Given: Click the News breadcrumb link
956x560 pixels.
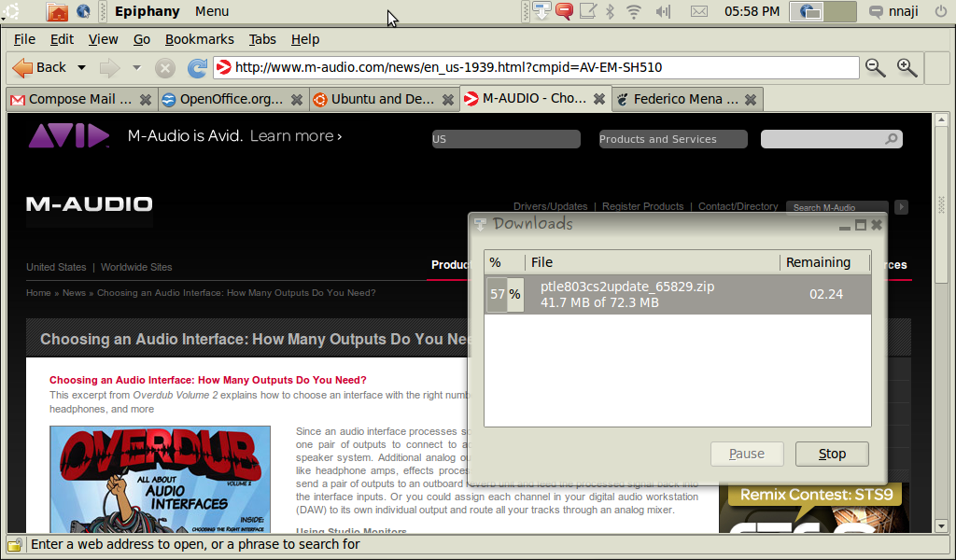Looking at the screenshot, I should [74, 293].
